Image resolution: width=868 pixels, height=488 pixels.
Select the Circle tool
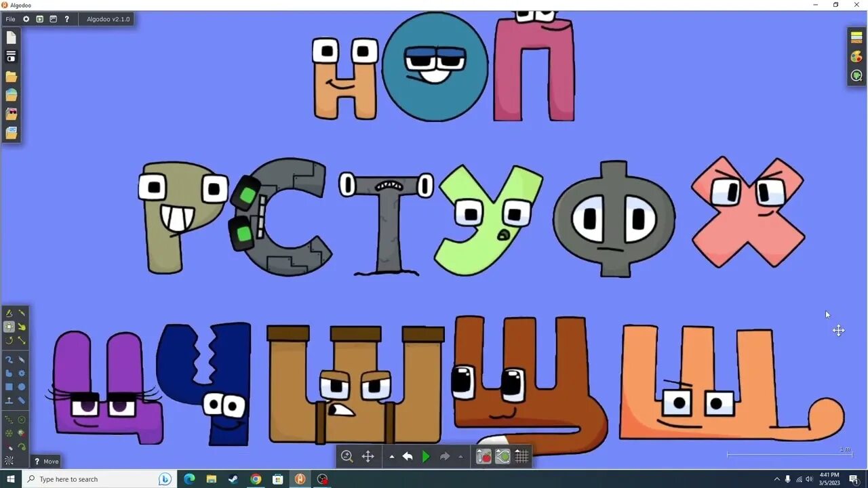click(22, 387)
